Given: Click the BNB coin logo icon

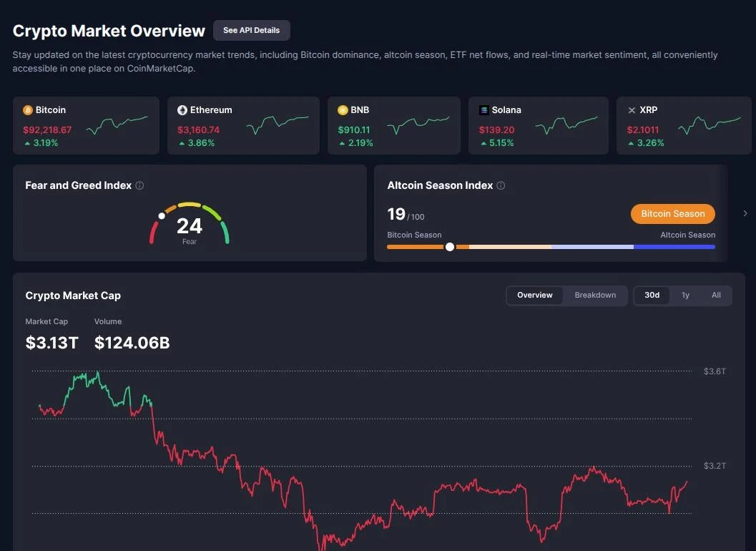Looking at the screenshot, I should [x=343, y=110].
